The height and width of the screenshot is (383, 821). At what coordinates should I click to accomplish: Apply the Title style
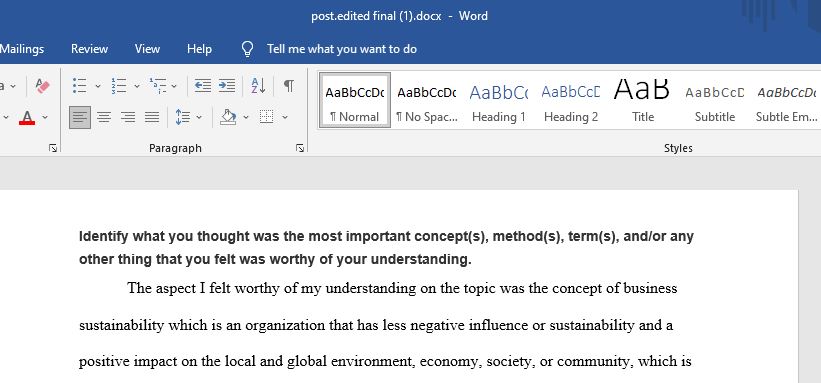642,100
